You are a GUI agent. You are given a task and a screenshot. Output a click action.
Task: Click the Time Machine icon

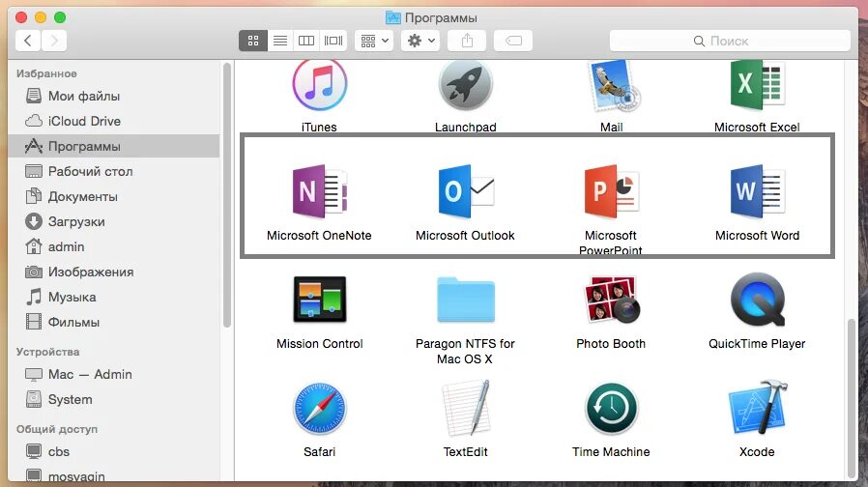(x=611, y=409)
